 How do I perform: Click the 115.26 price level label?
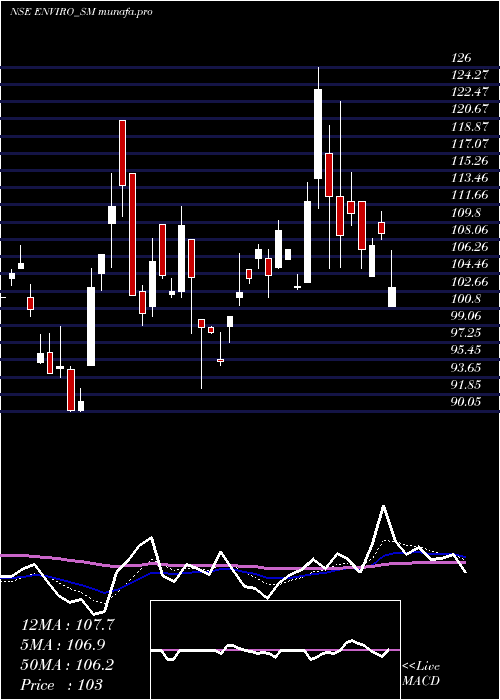470,161
